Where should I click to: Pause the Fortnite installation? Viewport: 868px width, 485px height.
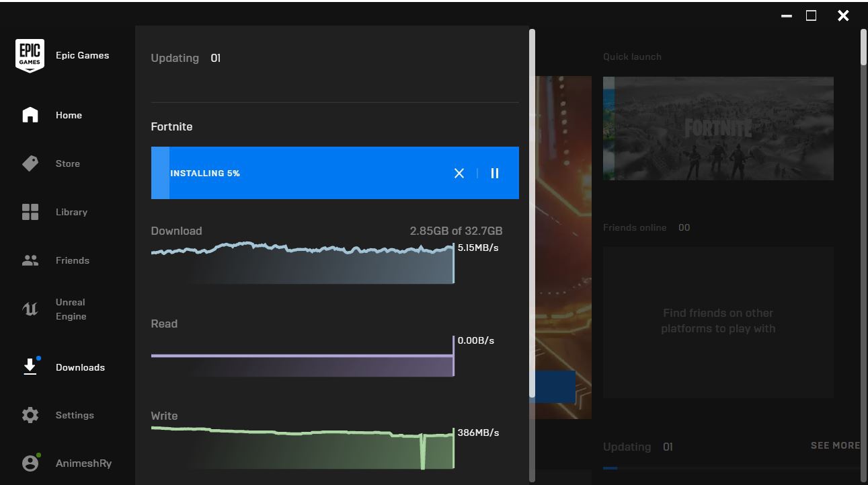click(495, 173)
